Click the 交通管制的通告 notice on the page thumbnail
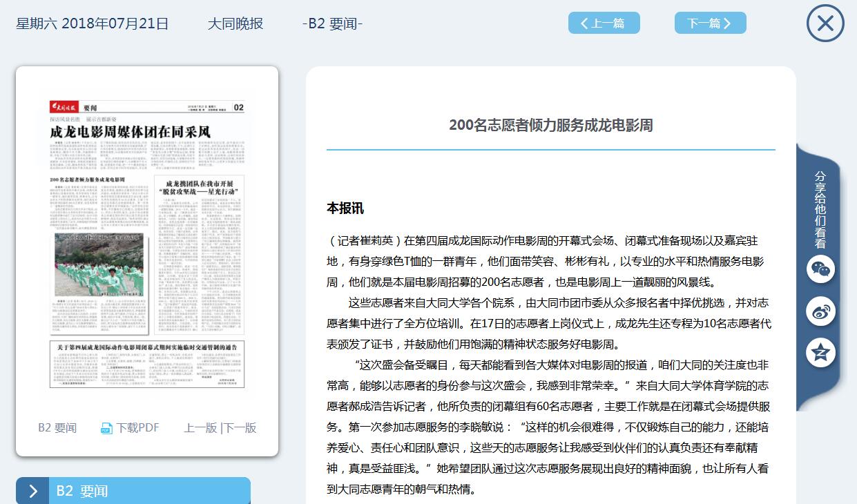This screenshot has width=857, height=504. point(147,365)
